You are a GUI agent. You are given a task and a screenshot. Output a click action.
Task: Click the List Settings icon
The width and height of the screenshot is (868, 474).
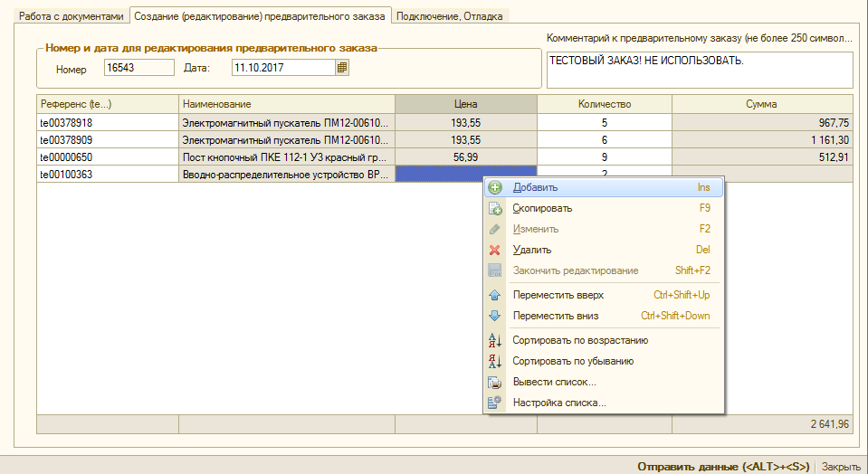[495, 403]
